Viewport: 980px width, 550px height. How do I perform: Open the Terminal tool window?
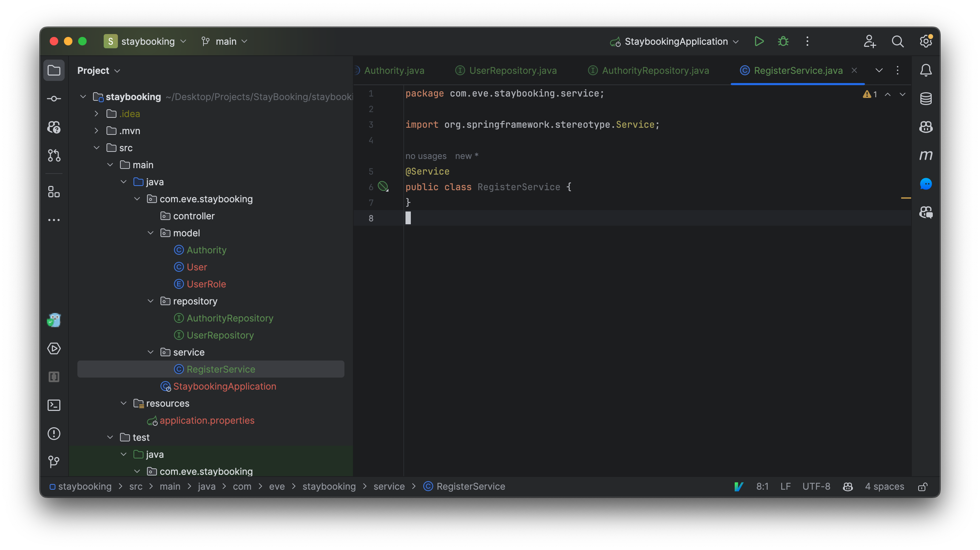point(54,405)
